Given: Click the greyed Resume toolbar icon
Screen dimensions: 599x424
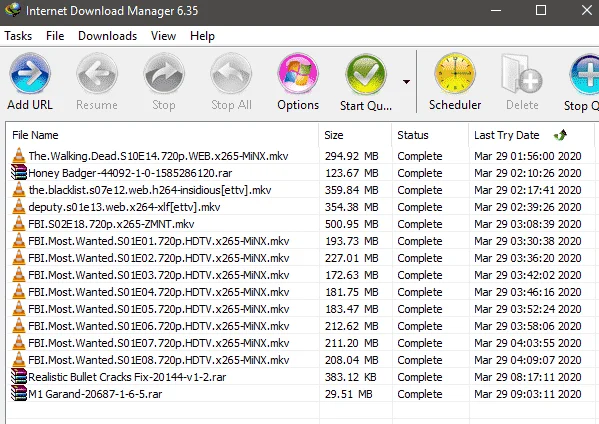Looking at the screenshot, I should click(x=97, y=74).
